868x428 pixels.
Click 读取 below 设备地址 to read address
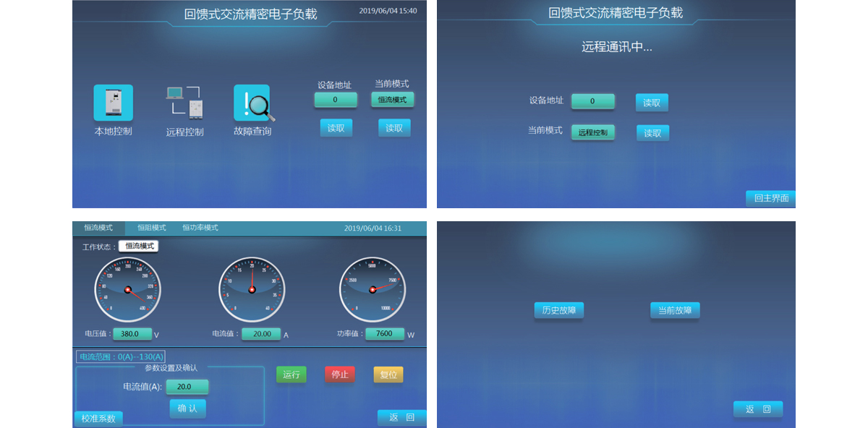click(336, 127)
